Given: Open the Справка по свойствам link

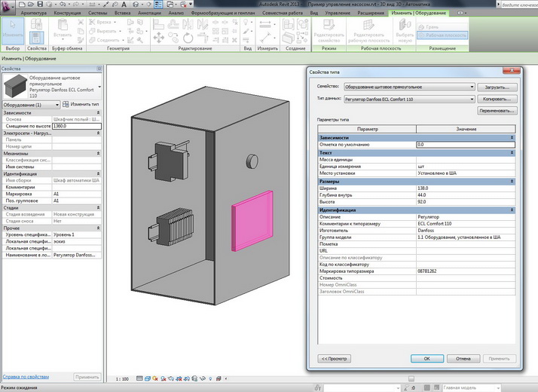Looking at the screenshot, I should (26, 377).
